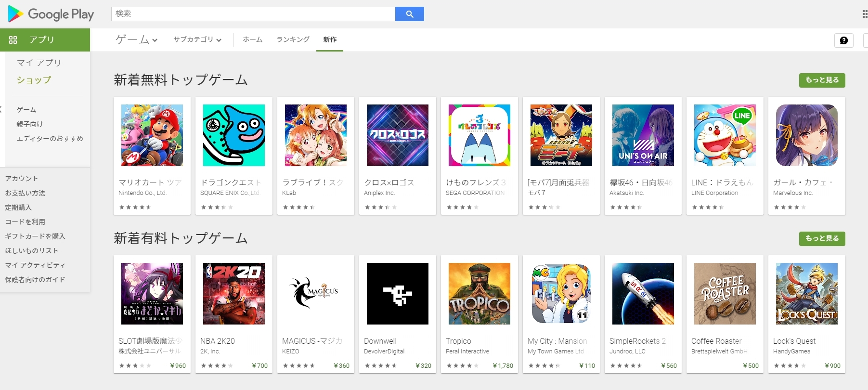Screen dimensions: 868x390
Task: Open the Downwell app icon
Action: pyautogui.click(x=398, y=294)
